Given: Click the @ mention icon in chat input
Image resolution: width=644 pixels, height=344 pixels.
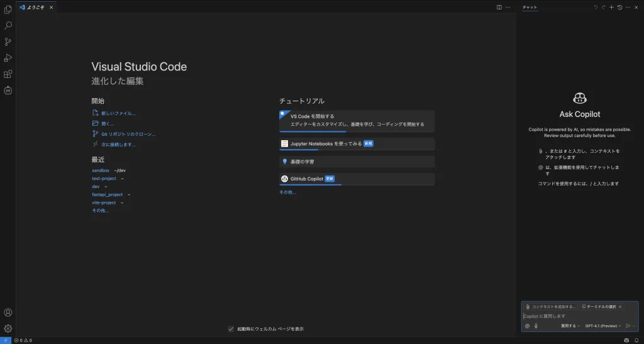Looking at the screenshot, I should pyautogui.click(x=528, y=326).
